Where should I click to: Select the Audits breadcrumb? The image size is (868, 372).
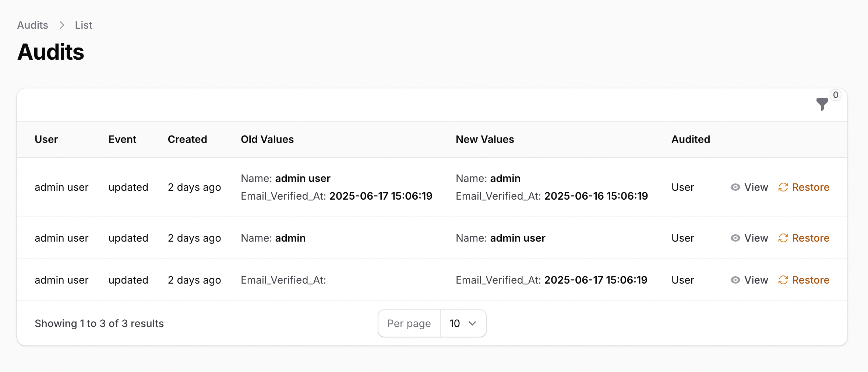coord(32,25)
